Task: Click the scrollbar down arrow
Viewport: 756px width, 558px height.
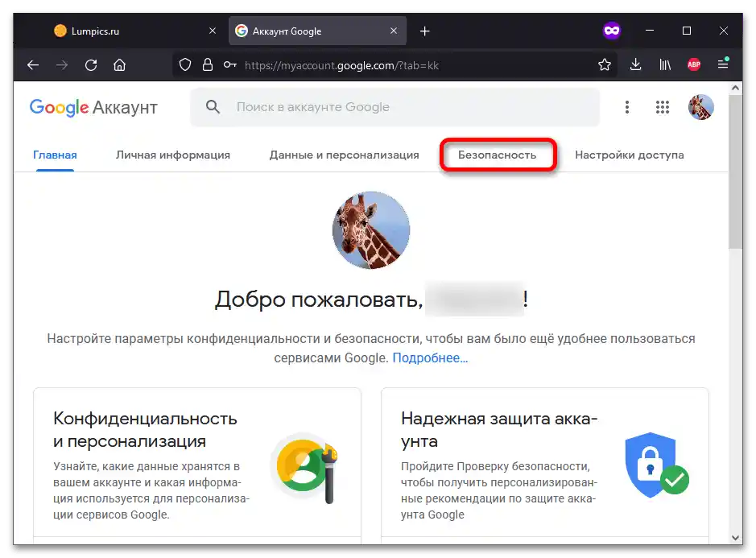Action: 735,538
